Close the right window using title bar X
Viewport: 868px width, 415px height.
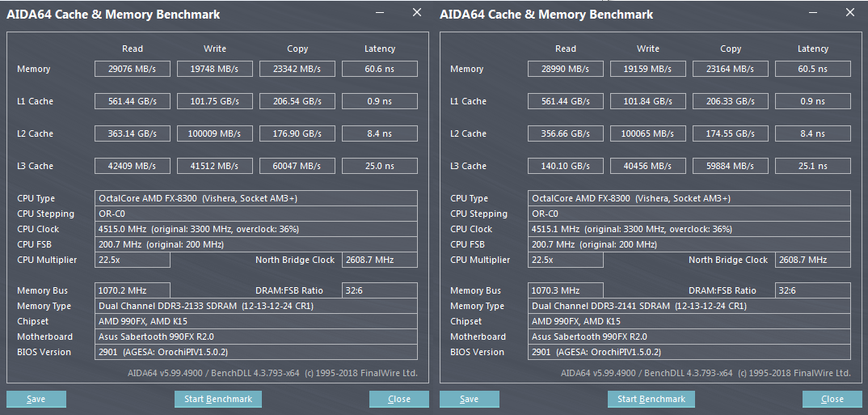[850, 13]
